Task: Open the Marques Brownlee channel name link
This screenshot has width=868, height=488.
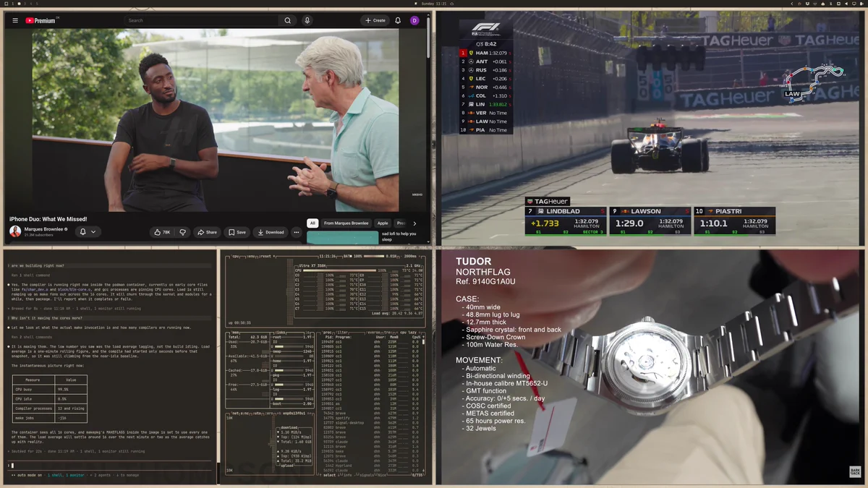Action: pyautogui.click(x=43, y=228)
